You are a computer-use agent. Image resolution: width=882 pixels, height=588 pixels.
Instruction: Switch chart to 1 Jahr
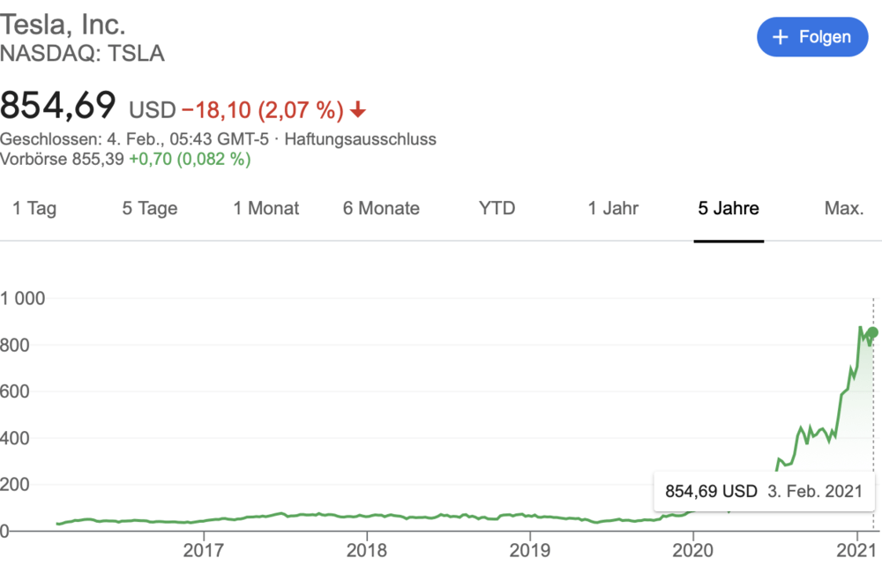tap(613, 209)
